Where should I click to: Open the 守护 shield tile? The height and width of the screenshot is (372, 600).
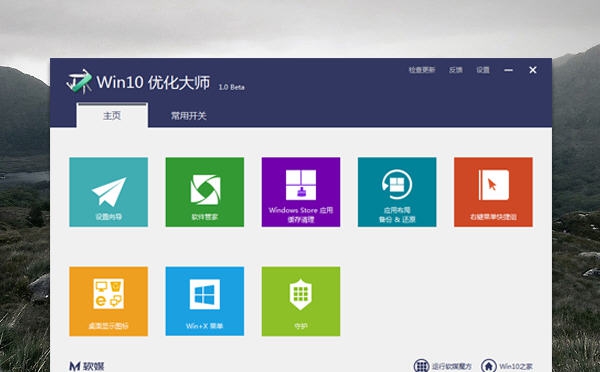(x=301, y=302)
